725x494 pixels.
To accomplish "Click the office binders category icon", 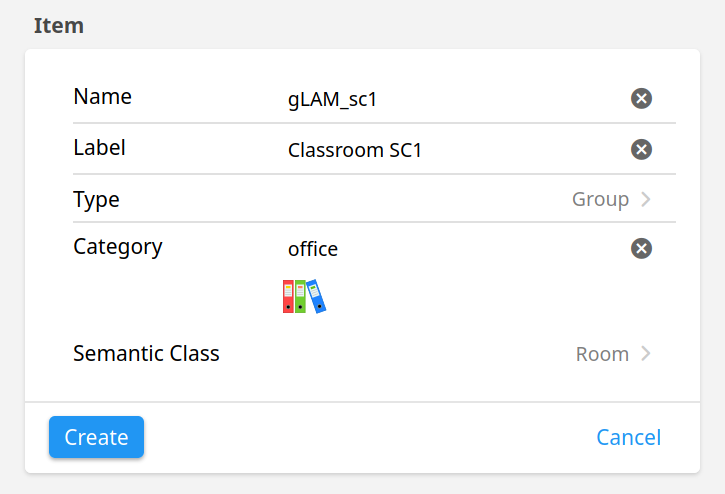I will pos(304,296).
